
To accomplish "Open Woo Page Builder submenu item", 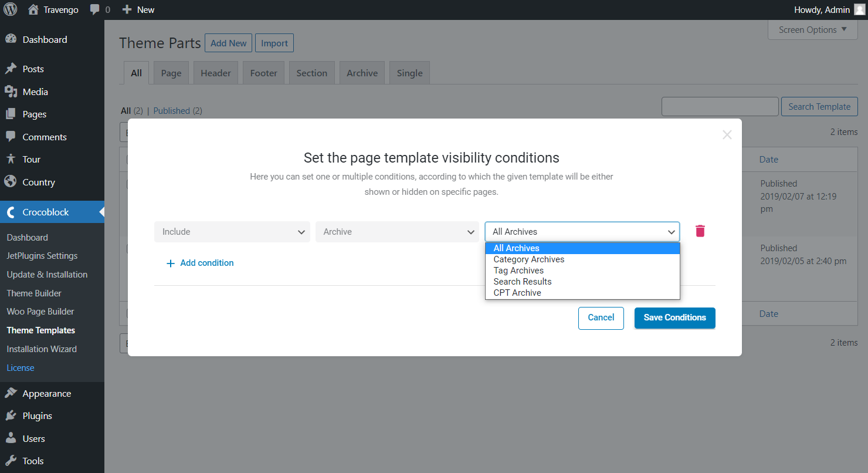I will (40, 312).
